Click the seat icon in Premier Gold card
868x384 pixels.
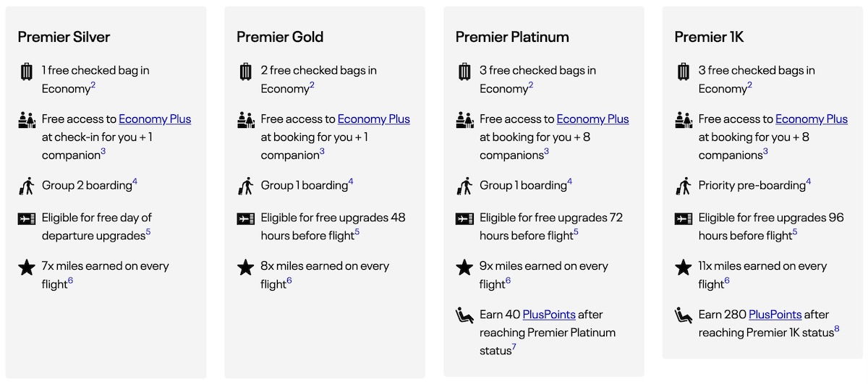246,120
